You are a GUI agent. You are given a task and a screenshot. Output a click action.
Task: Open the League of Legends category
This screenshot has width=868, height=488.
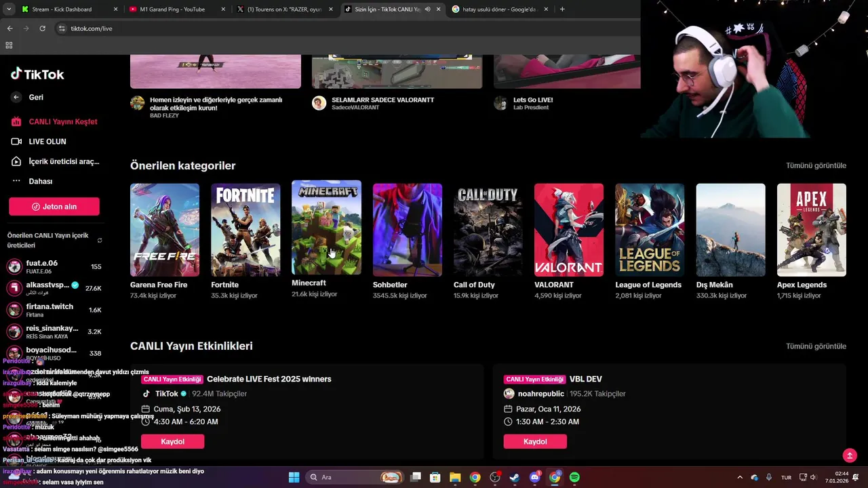650,230
